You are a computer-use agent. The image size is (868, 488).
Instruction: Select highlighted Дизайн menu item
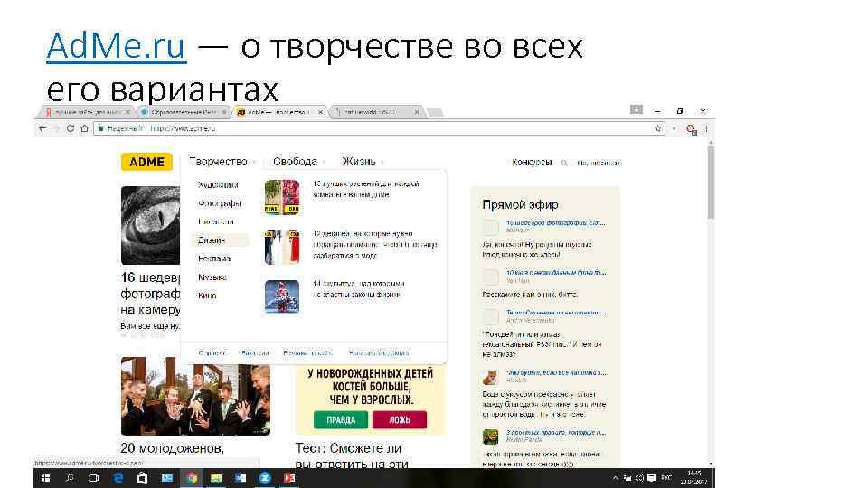(x=220, y=240)
